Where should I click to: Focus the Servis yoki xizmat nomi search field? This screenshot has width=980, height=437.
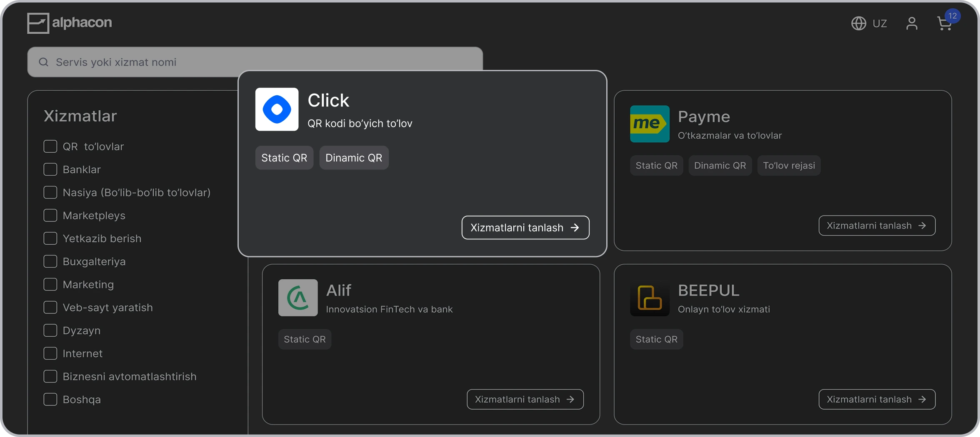(255, 62)
